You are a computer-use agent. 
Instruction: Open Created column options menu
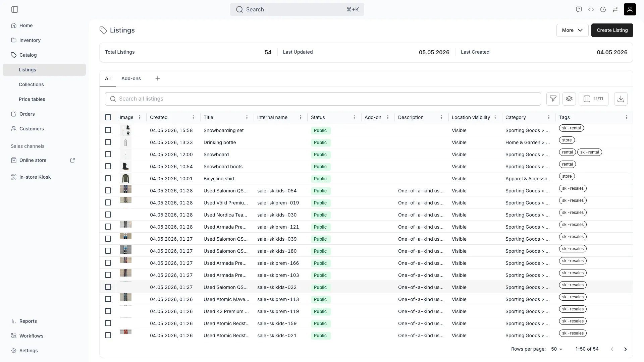(193, 117)
